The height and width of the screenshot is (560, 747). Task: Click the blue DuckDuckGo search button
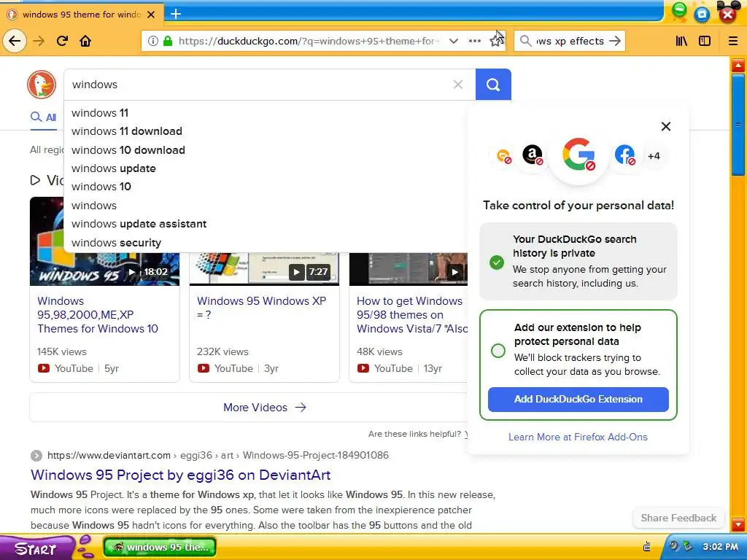(493, 85)
